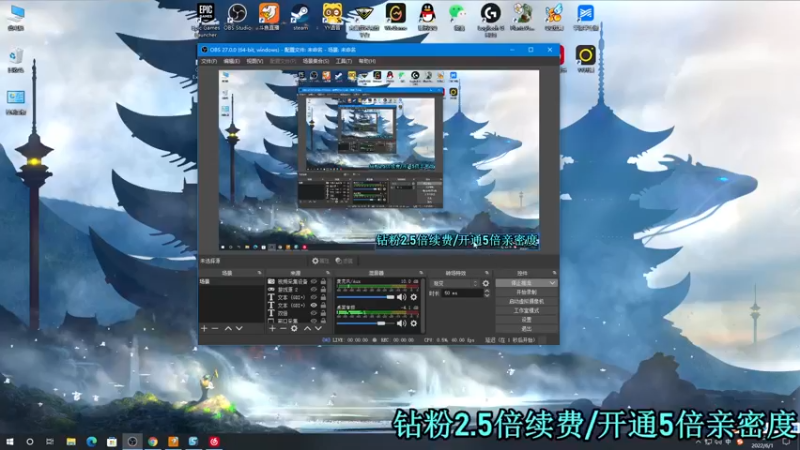Open File Explorer from the taskbar

pos(71,441)
